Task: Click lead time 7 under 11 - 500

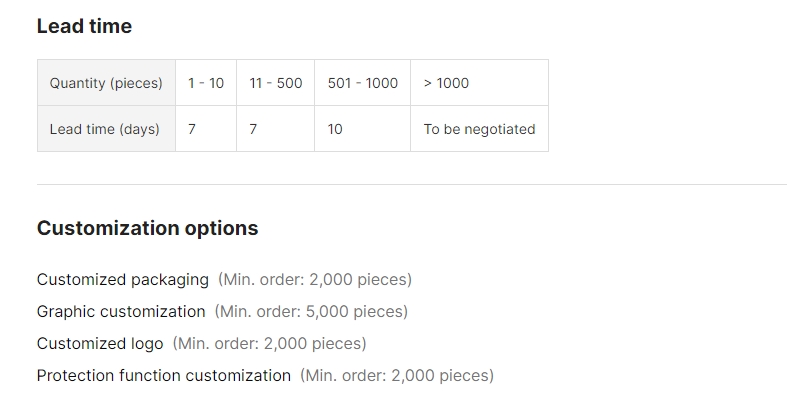Action: tap(276, 129)
